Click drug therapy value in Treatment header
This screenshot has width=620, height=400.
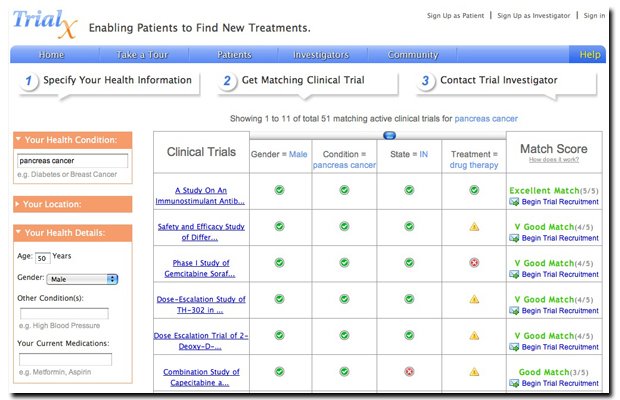click(474, 165)
